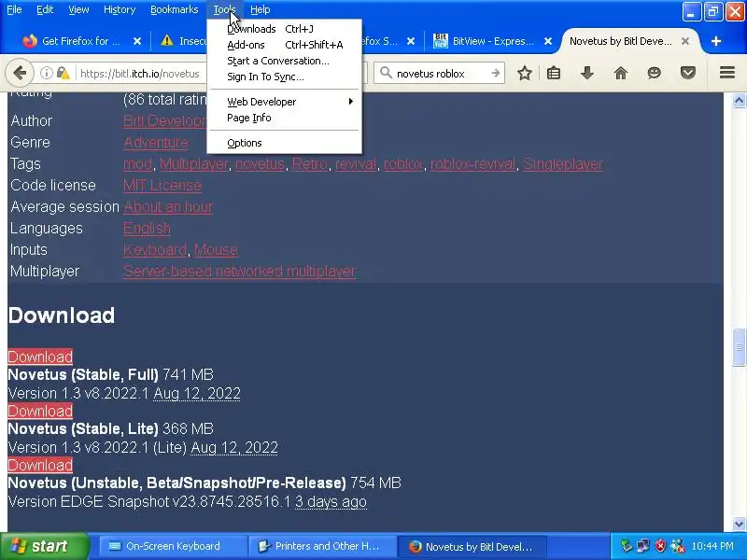The height and width of the screenshot is (560, 747).
Task: Click the scrollbar up arrow
Action: point(739,101)
